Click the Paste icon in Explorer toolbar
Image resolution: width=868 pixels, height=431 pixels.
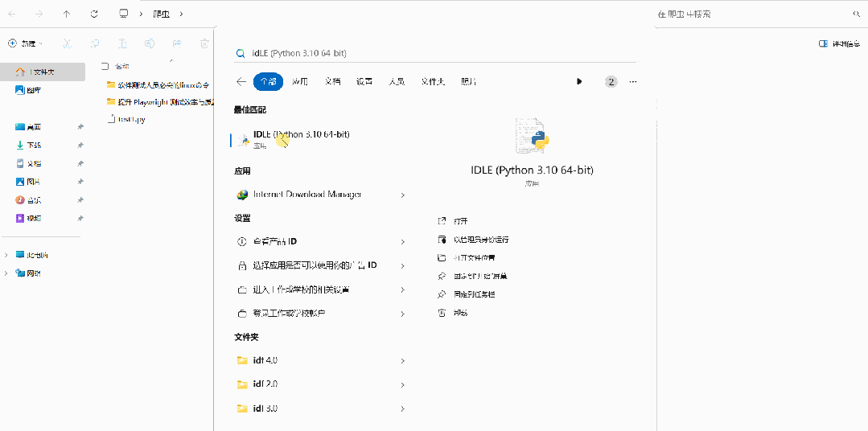[x=122, y=43]
